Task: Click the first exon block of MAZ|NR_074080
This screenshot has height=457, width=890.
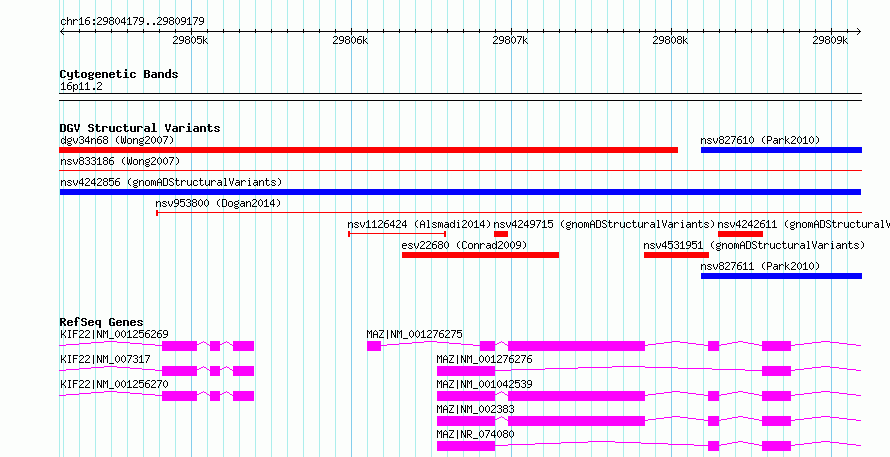Action: (x=465, y=446)
